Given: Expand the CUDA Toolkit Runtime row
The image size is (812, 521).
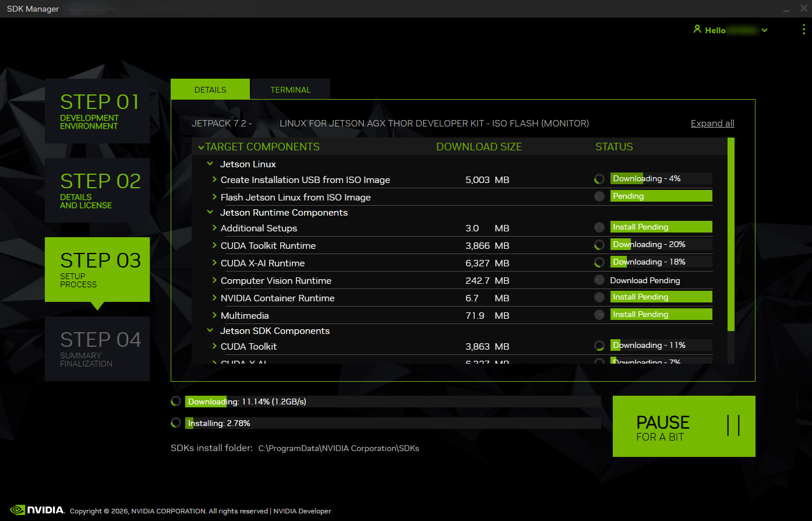Looking at the screenshot, I should point(215,245).
